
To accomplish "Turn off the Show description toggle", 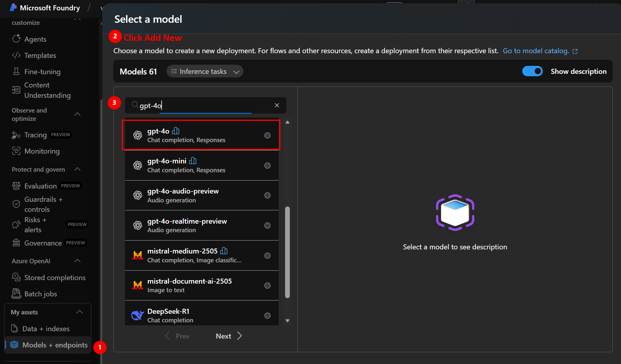I will coord(532,71).
